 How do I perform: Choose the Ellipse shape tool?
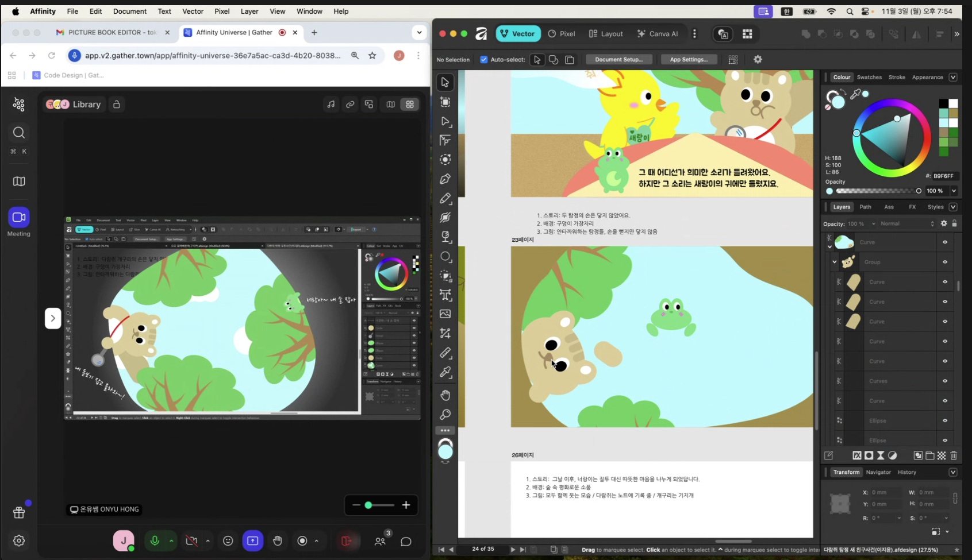click(445, 257)
